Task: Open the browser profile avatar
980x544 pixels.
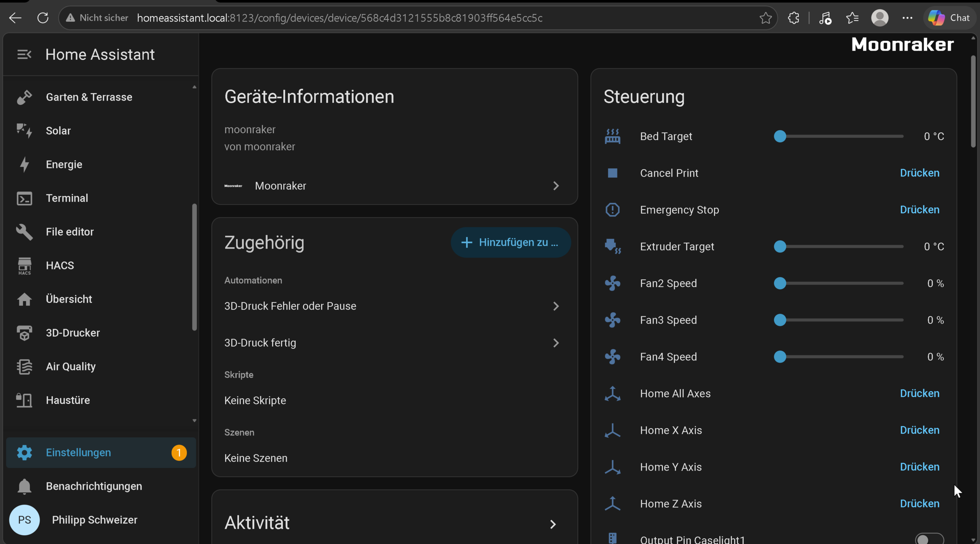Action: click(880, 18)
